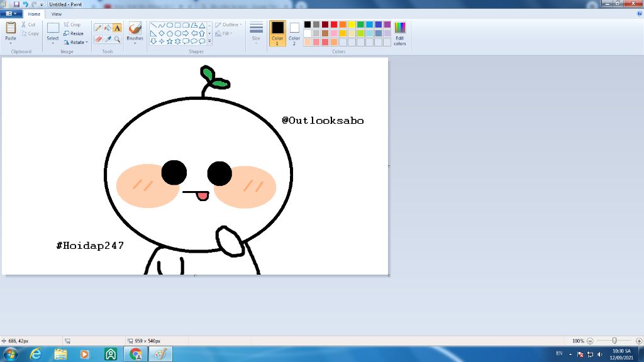Open the Paste dropdown arrow
This screenshot has height=362, width=644.
point(11,43)
